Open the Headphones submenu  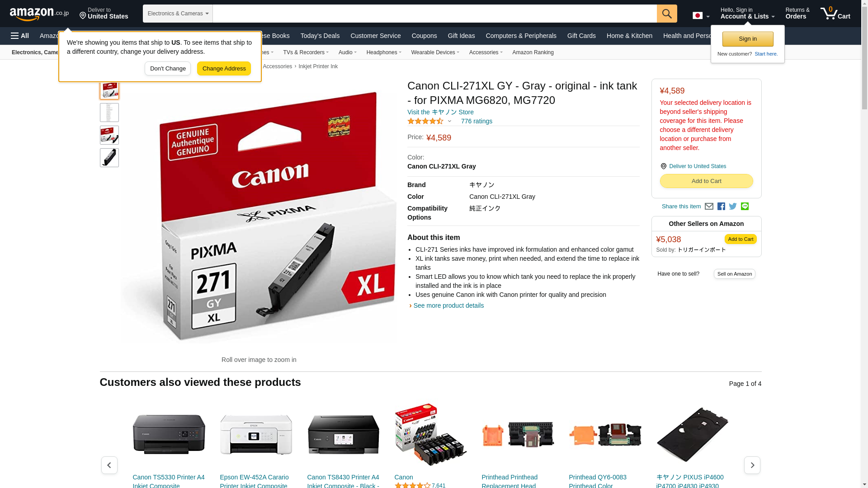tap(384, 52)
